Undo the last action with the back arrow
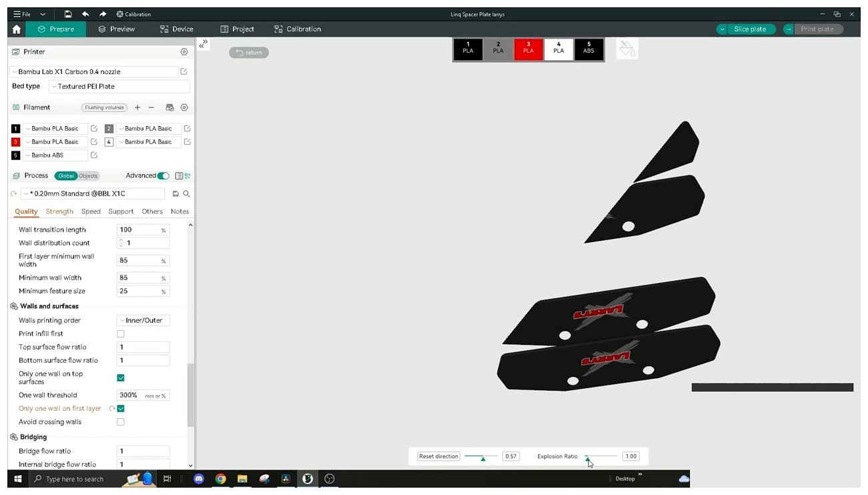 85,14
